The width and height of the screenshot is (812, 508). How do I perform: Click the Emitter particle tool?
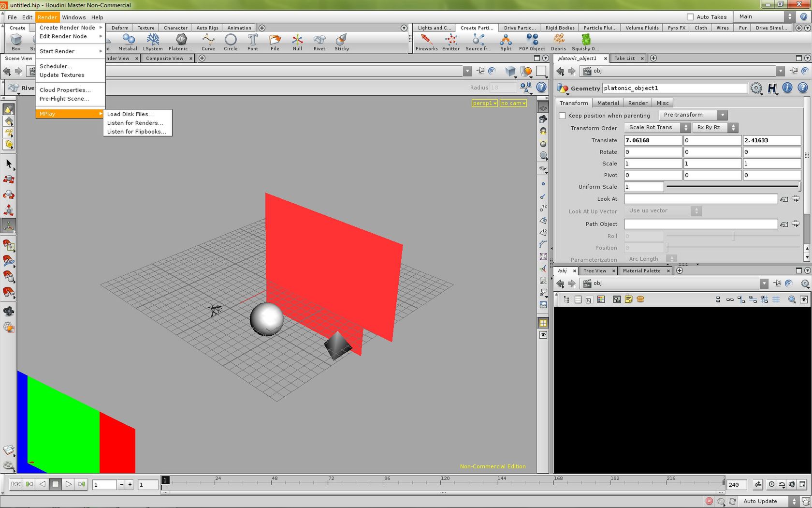coord(451,42)
